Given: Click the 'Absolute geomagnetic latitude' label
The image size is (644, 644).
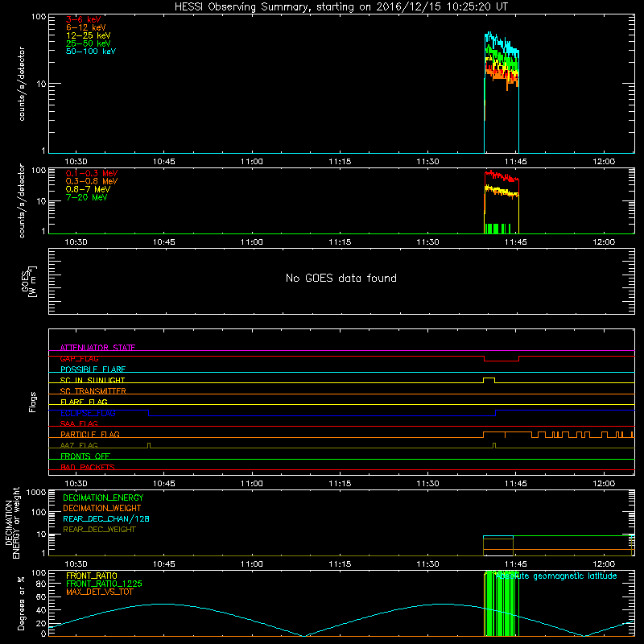Looking at the screenshot, I should [556, 576].
